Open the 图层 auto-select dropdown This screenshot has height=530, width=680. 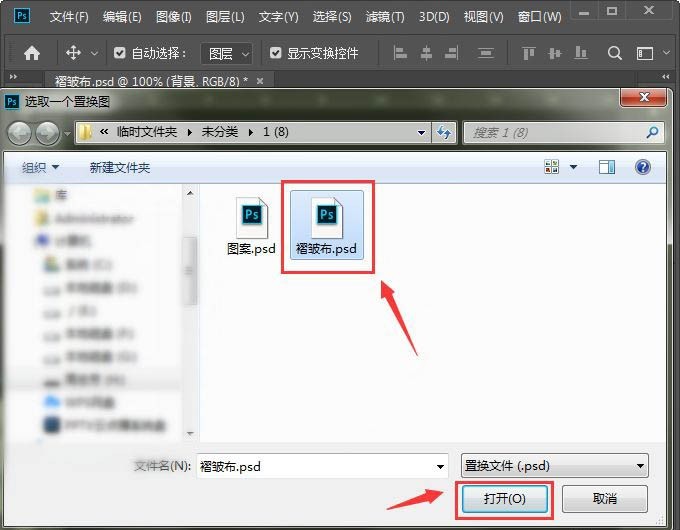227,54
